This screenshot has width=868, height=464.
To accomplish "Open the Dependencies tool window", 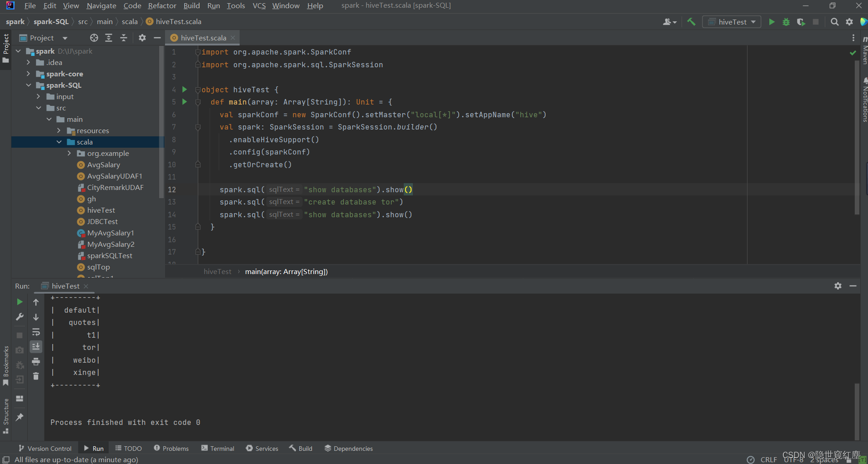I will (x=349, y=449).
